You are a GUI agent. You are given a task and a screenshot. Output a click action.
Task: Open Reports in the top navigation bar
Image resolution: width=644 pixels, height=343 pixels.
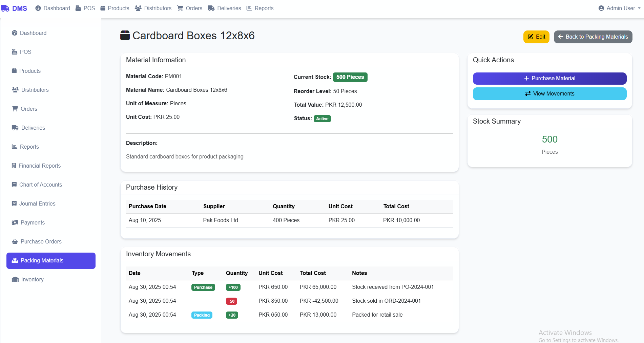(260, 8)
